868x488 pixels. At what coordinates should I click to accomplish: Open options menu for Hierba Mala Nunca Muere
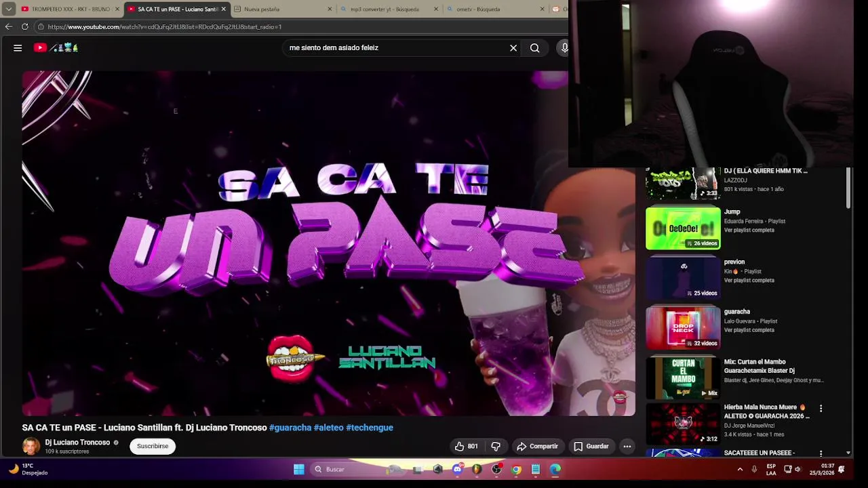point(821,409)
